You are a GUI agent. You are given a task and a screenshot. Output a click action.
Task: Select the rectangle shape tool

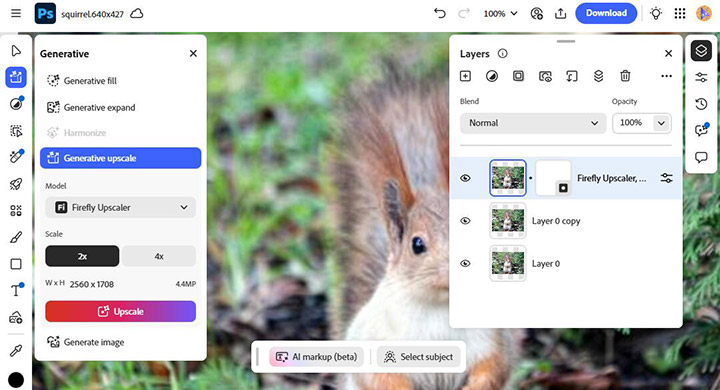pos(16,264)
